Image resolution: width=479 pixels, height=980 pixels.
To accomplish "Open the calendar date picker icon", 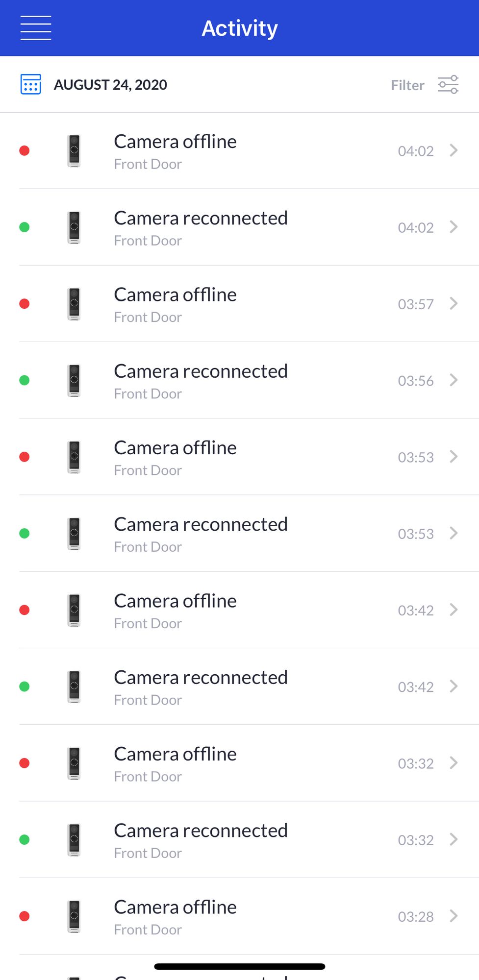I will click(31, 84).
